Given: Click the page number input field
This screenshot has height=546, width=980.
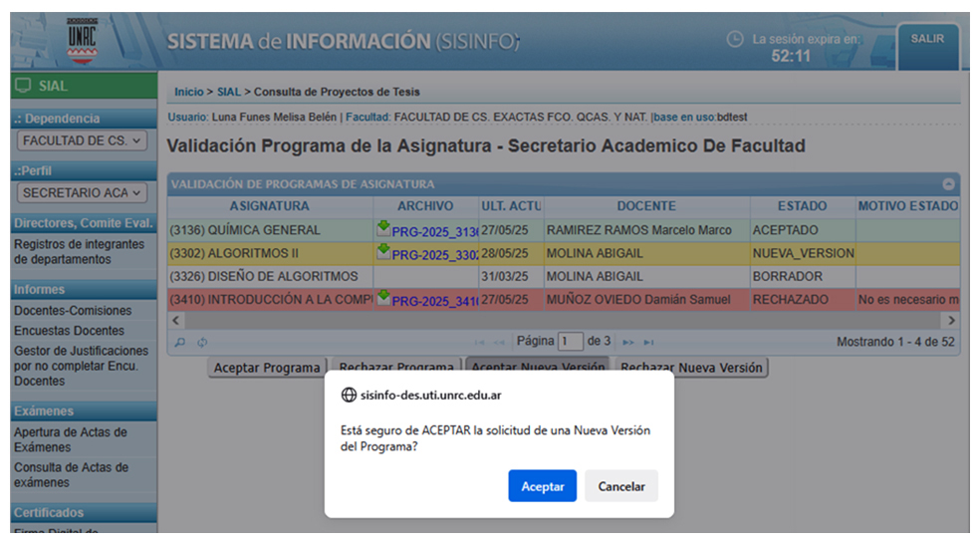Looking at the screenshot, I should [570, 342].
